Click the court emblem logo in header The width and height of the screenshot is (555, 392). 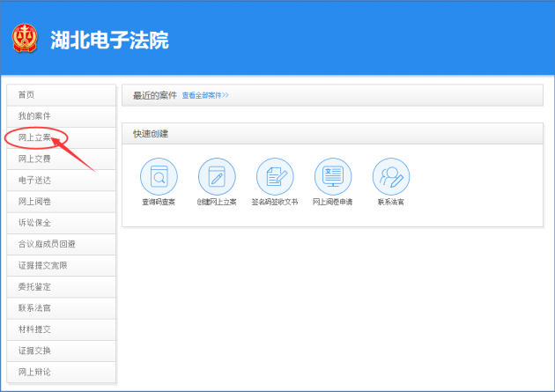click(x=24, y=39)
